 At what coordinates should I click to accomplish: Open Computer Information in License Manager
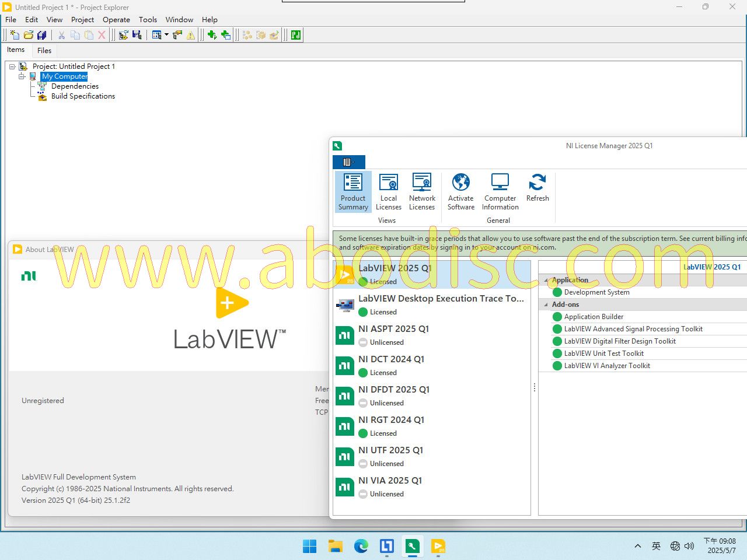(x=500, y=192)
